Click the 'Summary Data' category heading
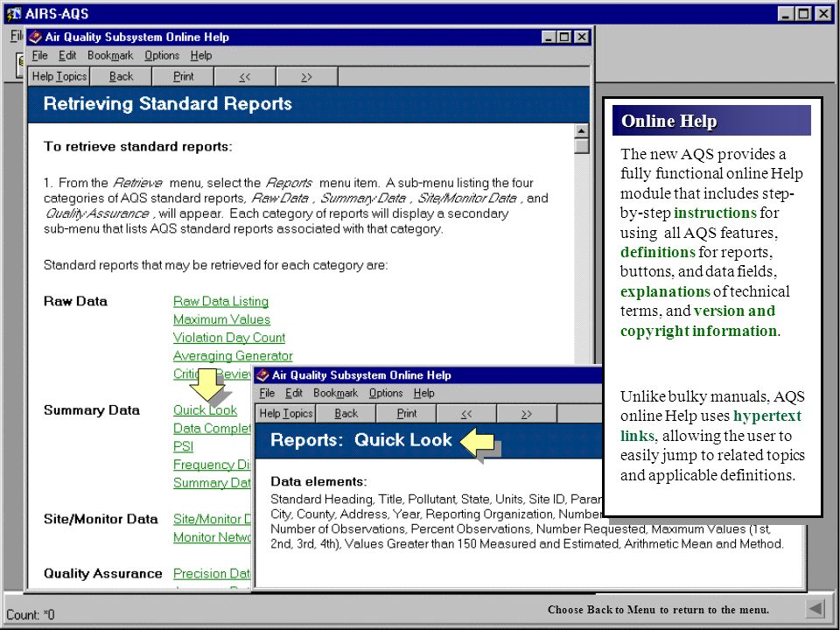Viewport: 840px width, 630px height. 92,410
